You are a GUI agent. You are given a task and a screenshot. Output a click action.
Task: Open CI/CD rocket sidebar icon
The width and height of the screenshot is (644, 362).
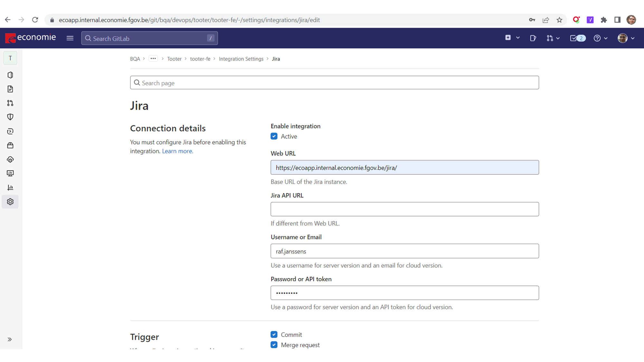pyautogui.click(x=10, y=131)
